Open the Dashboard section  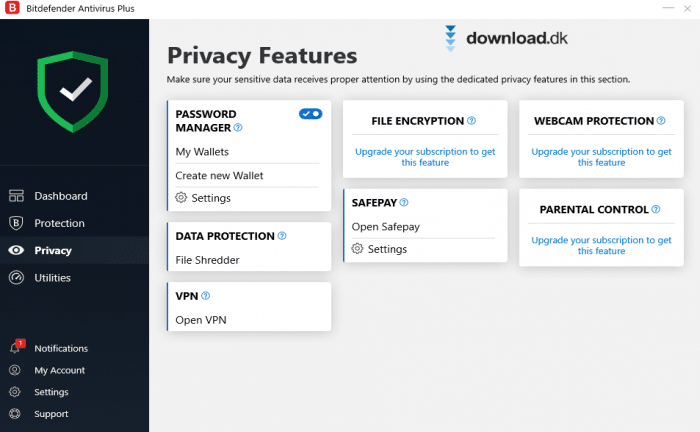[60, 196]
